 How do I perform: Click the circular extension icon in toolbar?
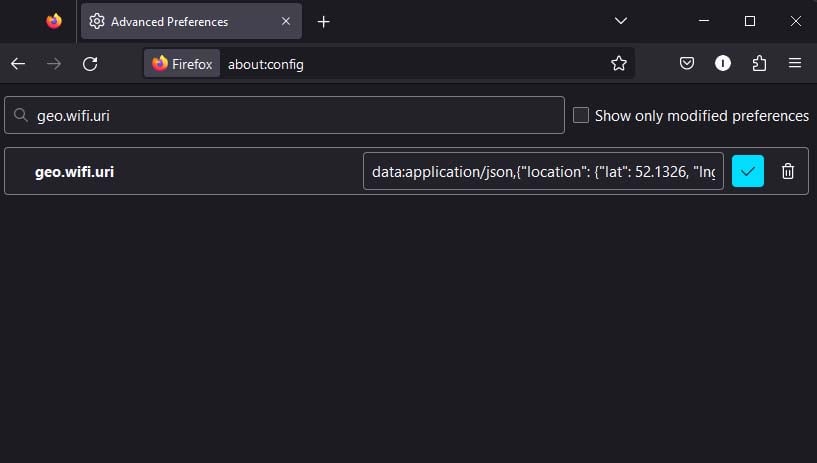pyautogui.click(x=723, y=64)
